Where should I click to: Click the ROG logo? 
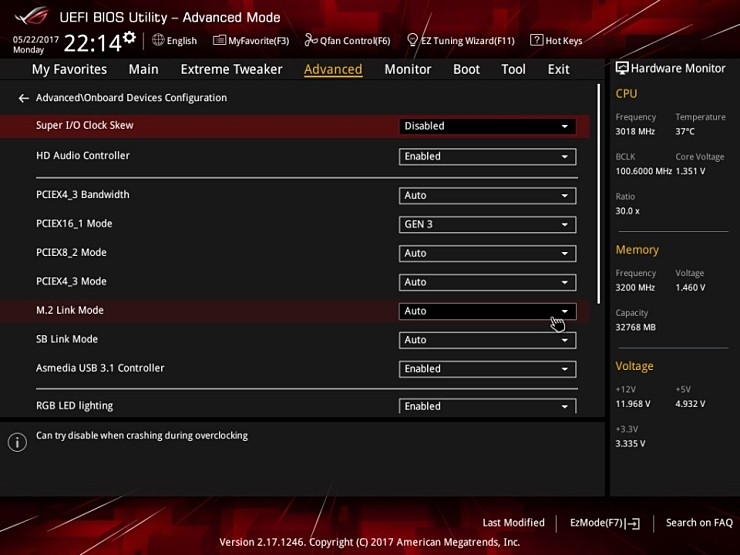point(32,17)
